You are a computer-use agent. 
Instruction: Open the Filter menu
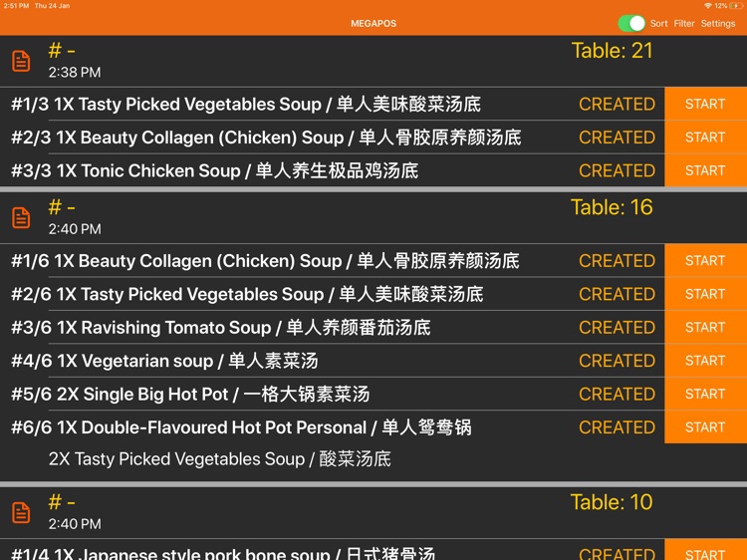pos(684,23)
